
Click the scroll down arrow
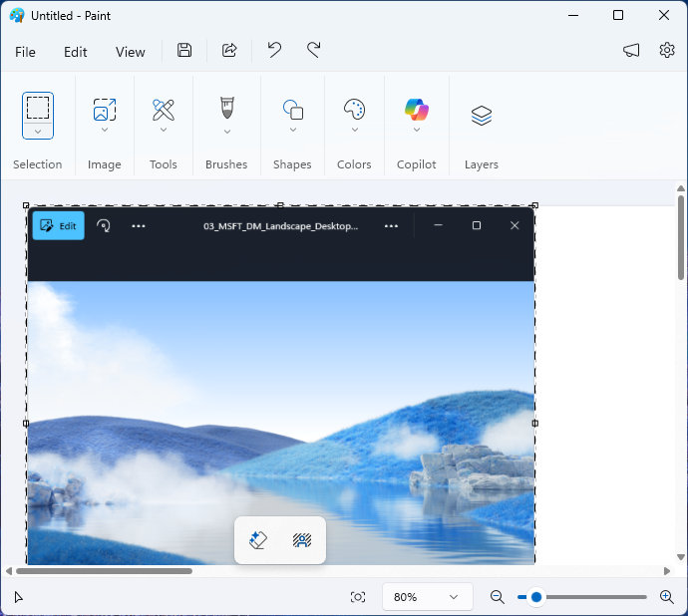click(x=681, y=557)
